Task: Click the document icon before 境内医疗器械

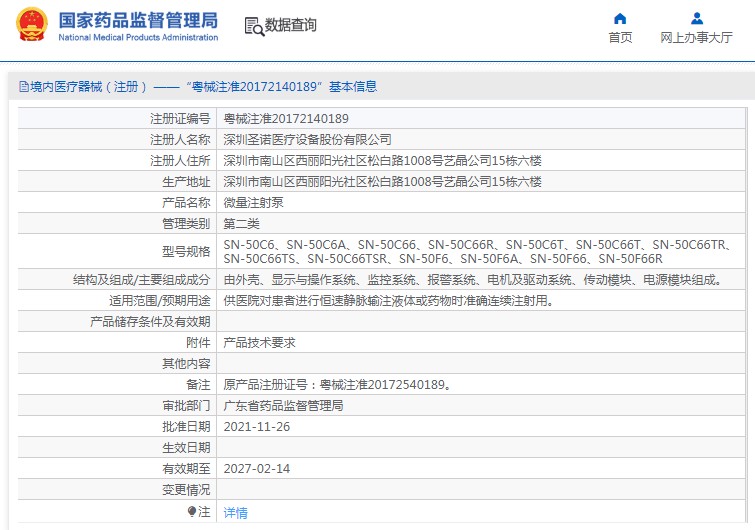Action: click(x=24, y=87)
